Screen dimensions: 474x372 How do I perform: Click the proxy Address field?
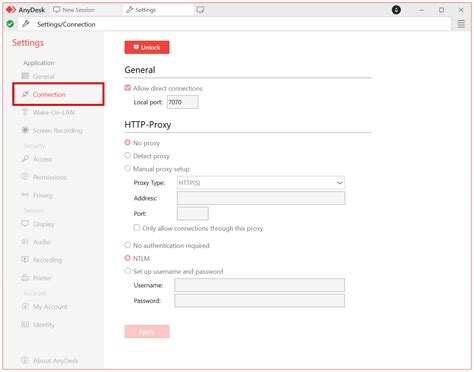coord(261,198)
